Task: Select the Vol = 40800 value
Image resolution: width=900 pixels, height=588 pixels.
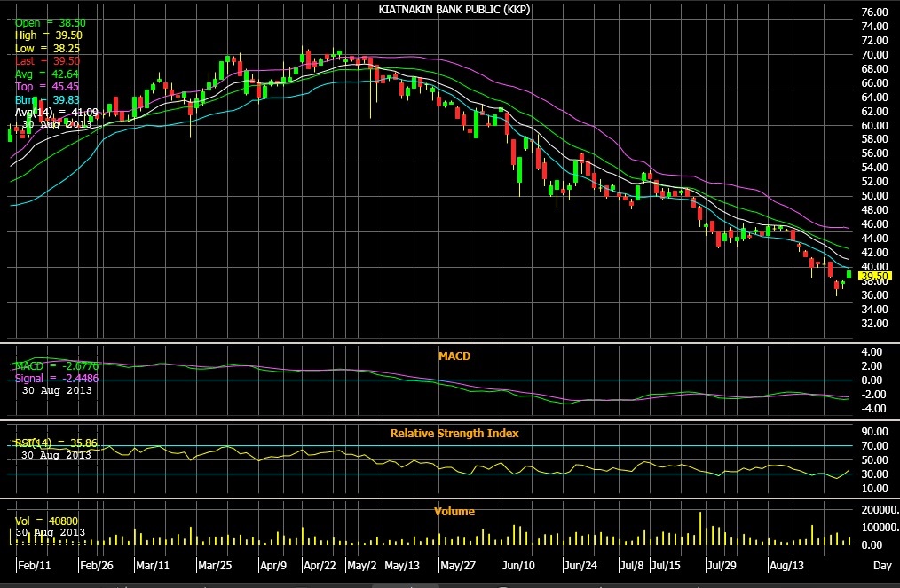Action: [46, 521]
